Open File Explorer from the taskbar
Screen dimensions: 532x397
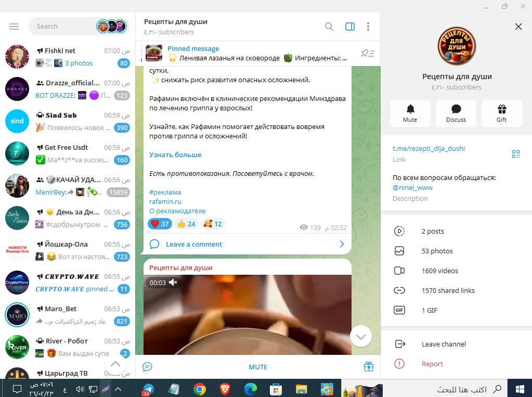301,389
